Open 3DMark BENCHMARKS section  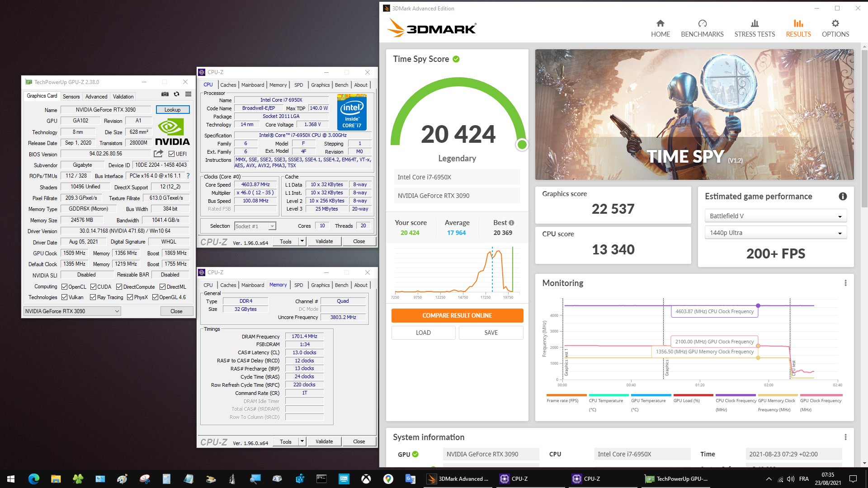[702, 28]
